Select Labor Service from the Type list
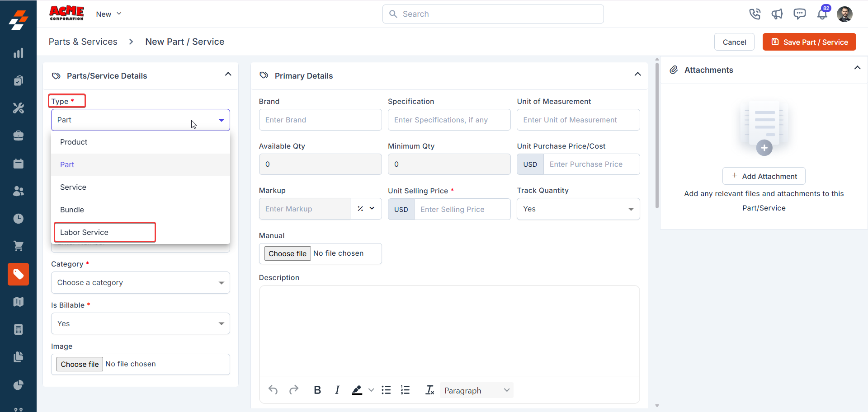Viewport: 868px width, 412px height. 141,233
